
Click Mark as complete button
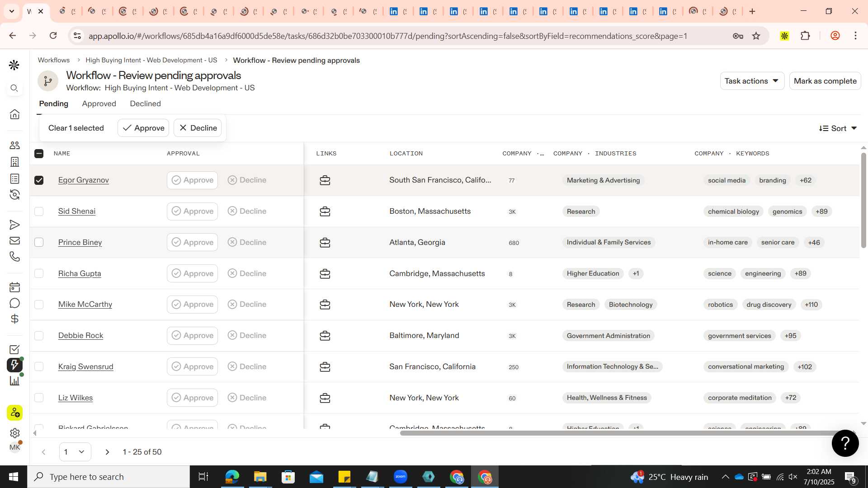coord(825,81)
